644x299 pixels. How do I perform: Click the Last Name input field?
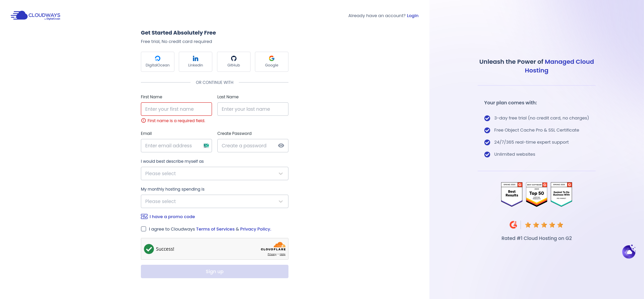(253, 109)
